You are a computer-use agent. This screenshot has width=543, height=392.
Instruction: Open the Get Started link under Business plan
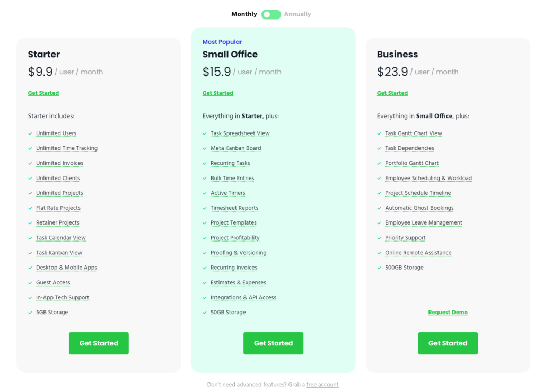[392, 93]
